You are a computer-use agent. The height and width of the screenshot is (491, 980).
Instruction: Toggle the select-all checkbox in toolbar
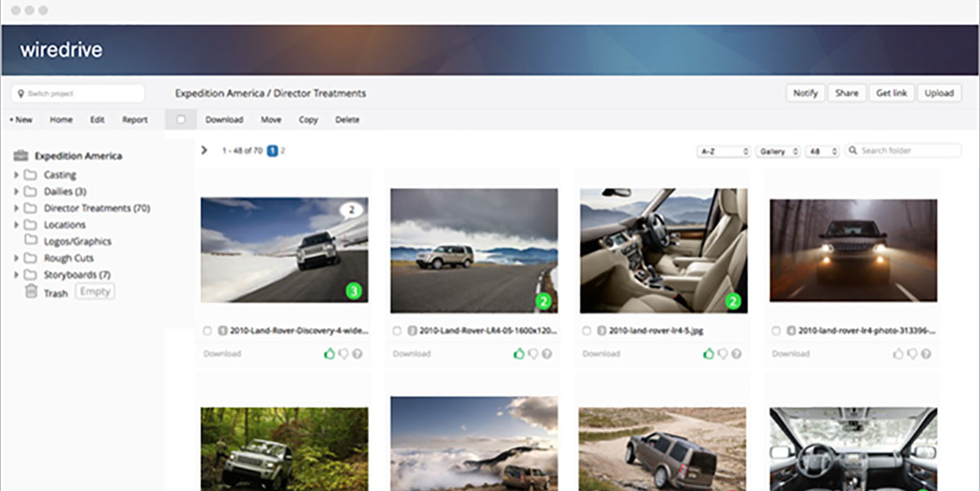pyautogui.click(x=180, y=119)
